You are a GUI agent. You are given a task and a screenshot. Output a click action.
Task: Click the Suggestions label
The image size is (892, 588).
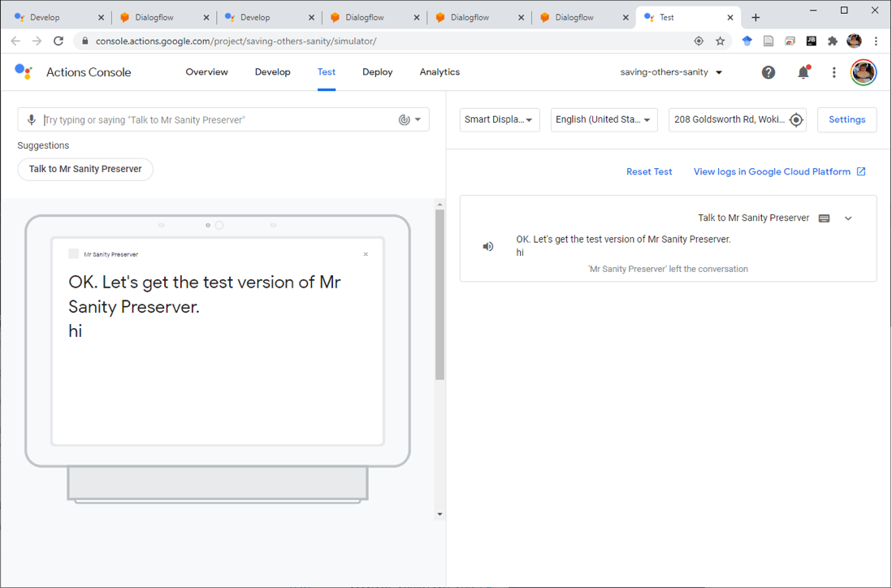[43, 145]
